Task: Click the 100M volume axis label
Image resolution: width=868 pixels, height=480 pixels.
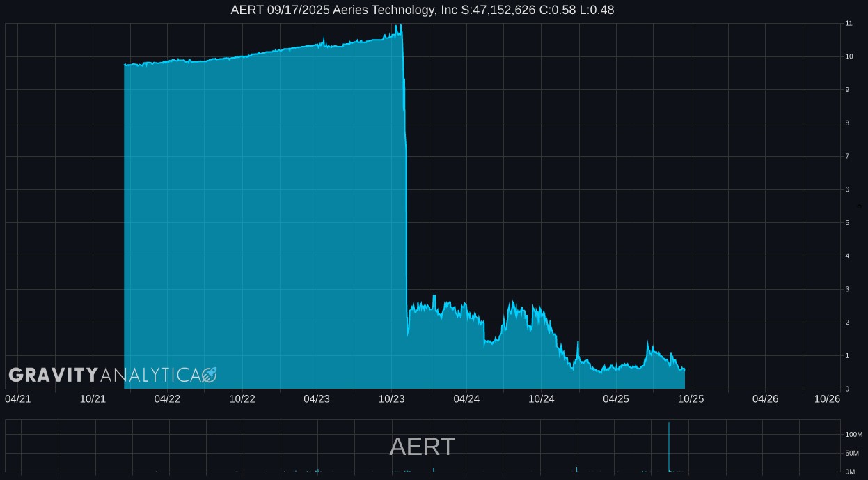Action: (x=853, y=435)
